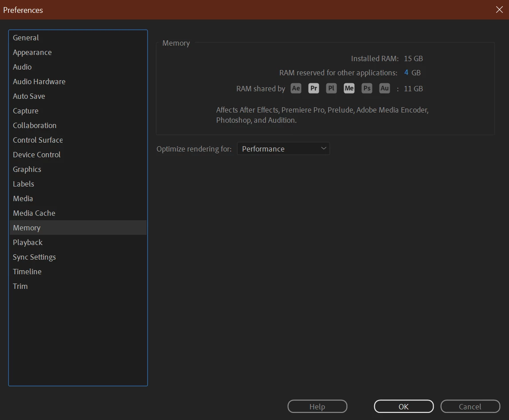Click the Audition (Au) icon
Image resolution: width=509 pixels, height=420 pixels.
tap(384, 88)
